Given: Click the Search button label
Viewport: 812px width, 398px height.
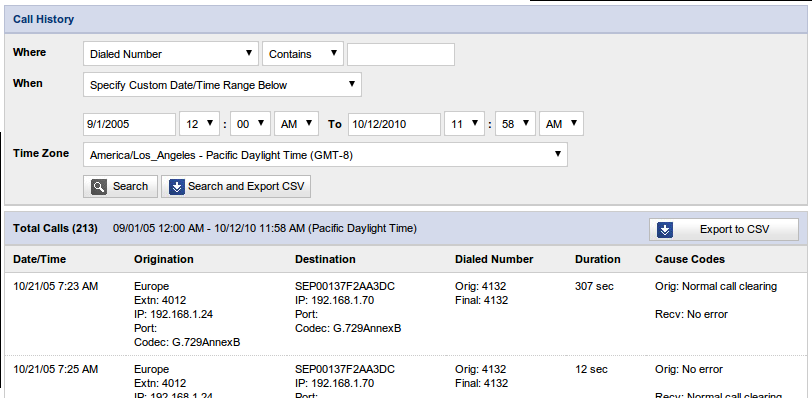Looking at the screenshot, I should click(x=130, y=186).
